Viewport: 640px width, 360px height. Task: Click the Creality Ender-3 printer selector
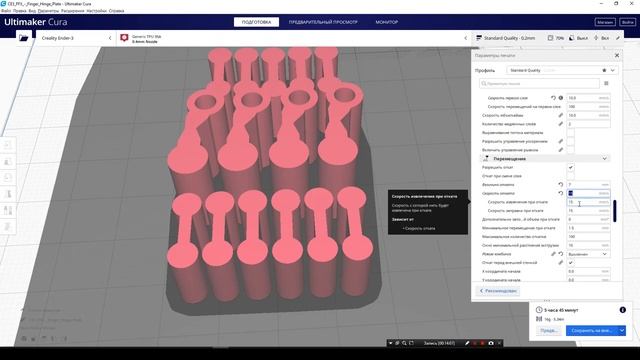76,38
